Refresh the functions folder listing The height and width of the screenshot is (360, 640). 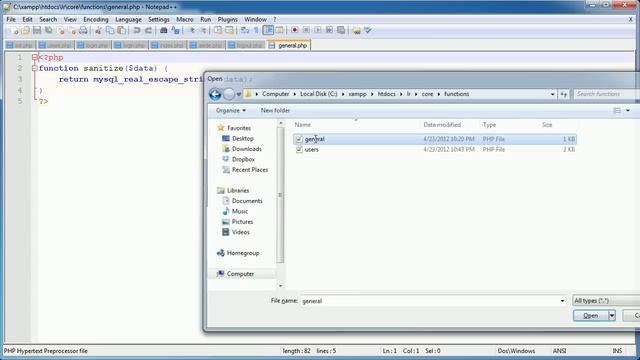point(564,94)
